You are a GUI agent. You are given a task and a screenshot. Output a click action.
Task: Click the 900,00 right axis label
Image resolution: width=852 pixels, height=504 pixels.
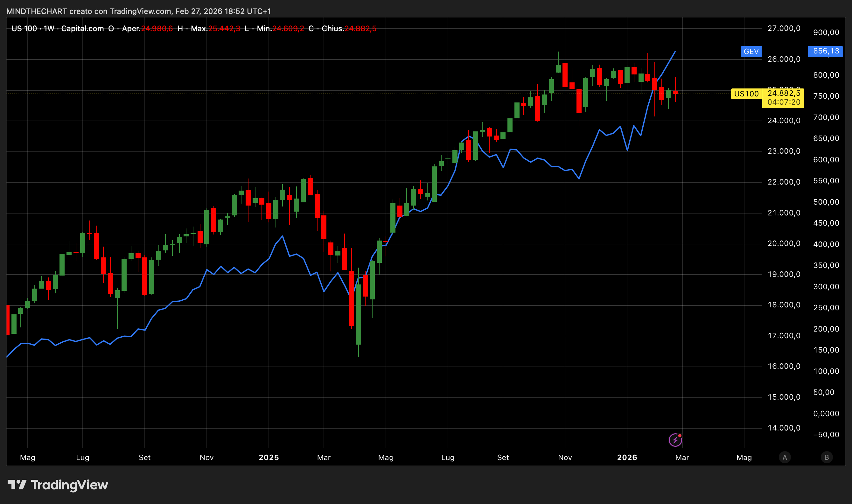(826, 32)
